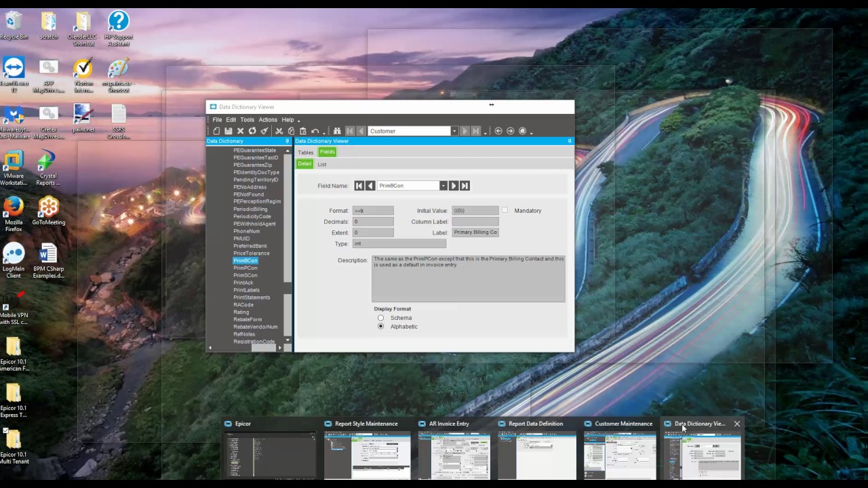Jump to last field in Field Name navigator
The height and width of the screenshot is (488, 868).
click(465, 186)
